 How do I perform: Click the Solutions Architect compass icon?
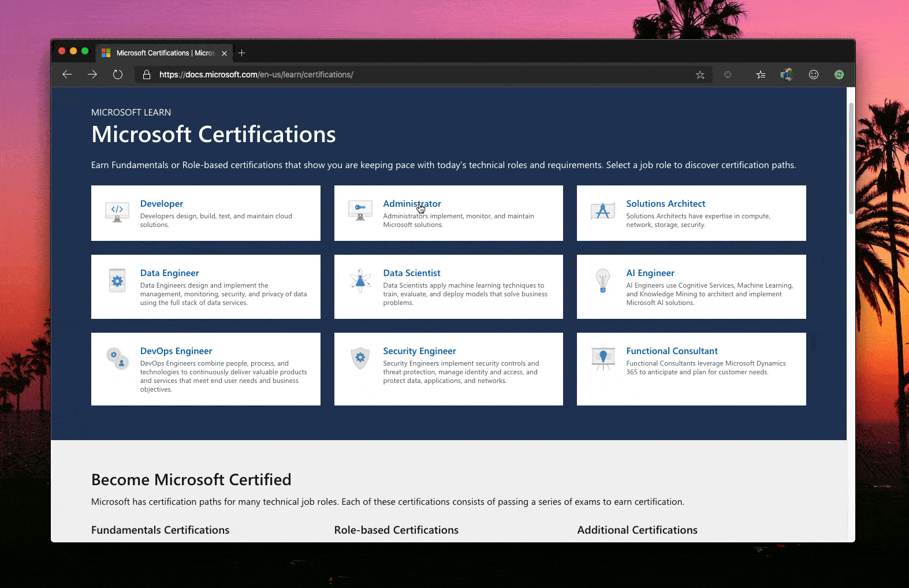pyautogui.click(x=603, y=211)
